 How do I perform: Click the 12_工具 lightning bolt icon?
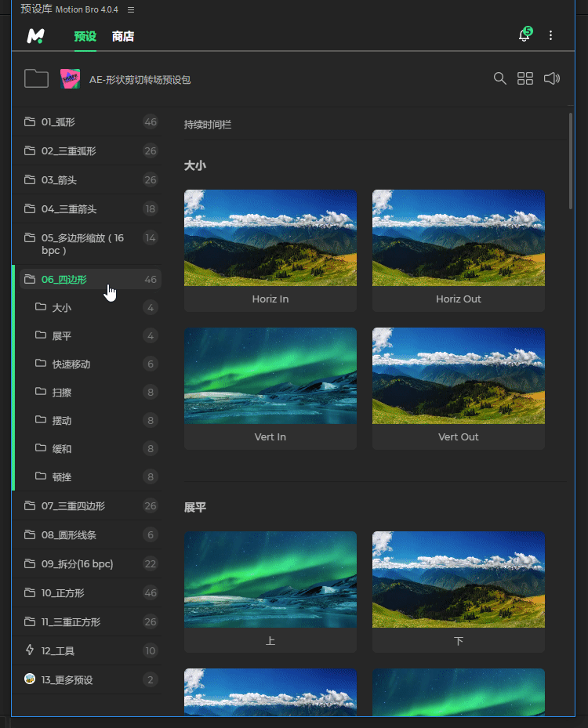[30, 650]
